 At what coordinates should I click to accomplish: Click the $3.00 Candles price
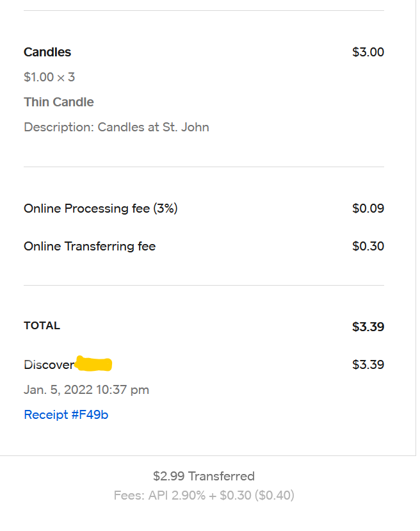pos(368,52)
